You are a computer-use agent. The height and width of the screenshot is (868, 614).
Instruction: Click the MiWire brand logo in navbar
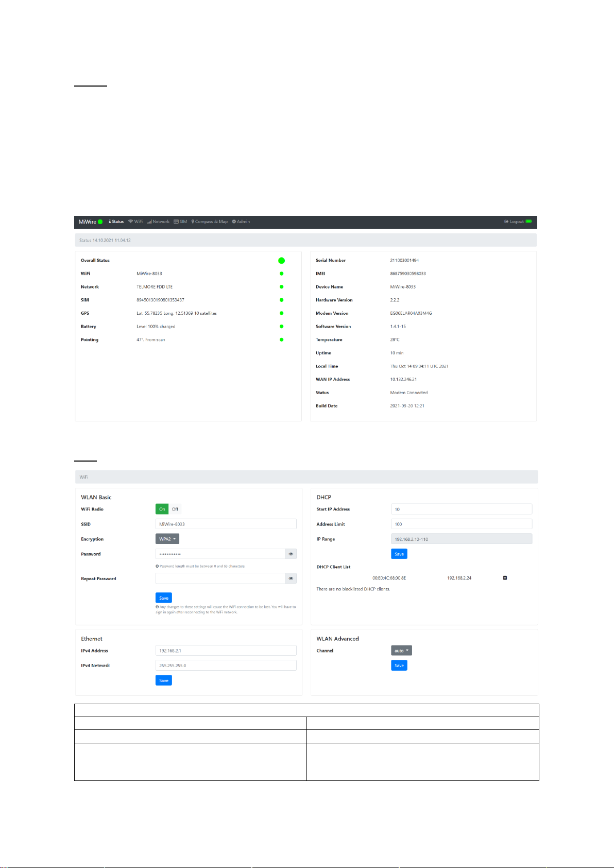(x=91, y=222)
